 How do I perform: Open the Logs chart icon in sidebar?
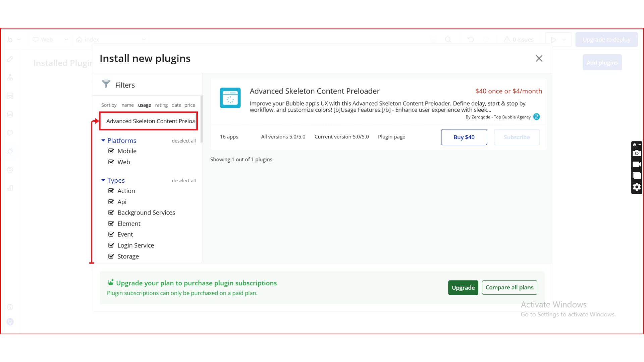point(10,188)
